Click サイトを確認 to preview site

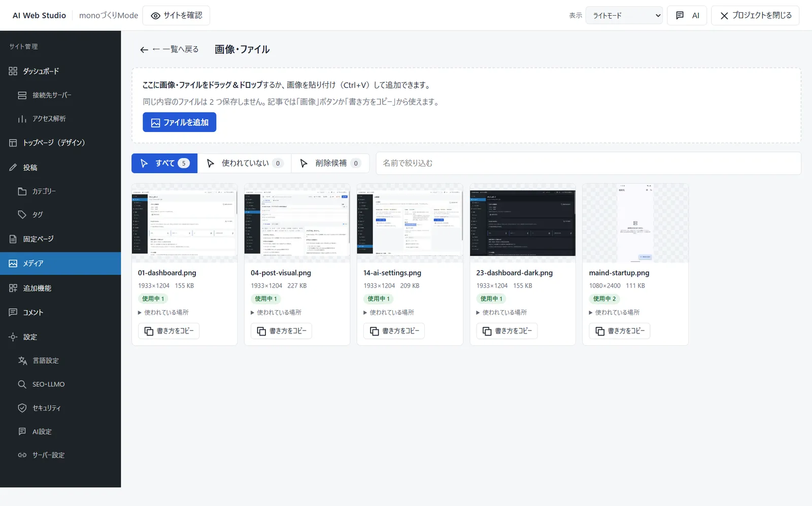176,15
